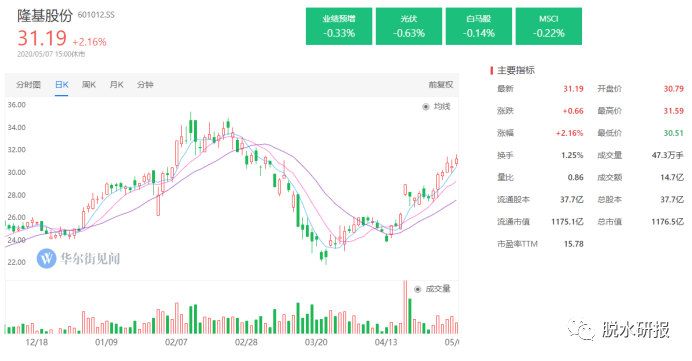The width and height of the screenshot is (692, 361).
Task: Switch to the 月K monthly tab
Action: [116, 84]
